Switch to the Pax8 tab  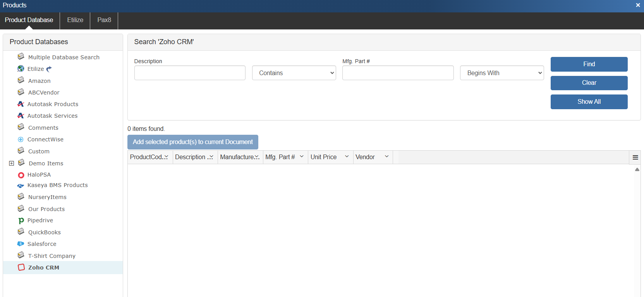[x=104, y=20]
